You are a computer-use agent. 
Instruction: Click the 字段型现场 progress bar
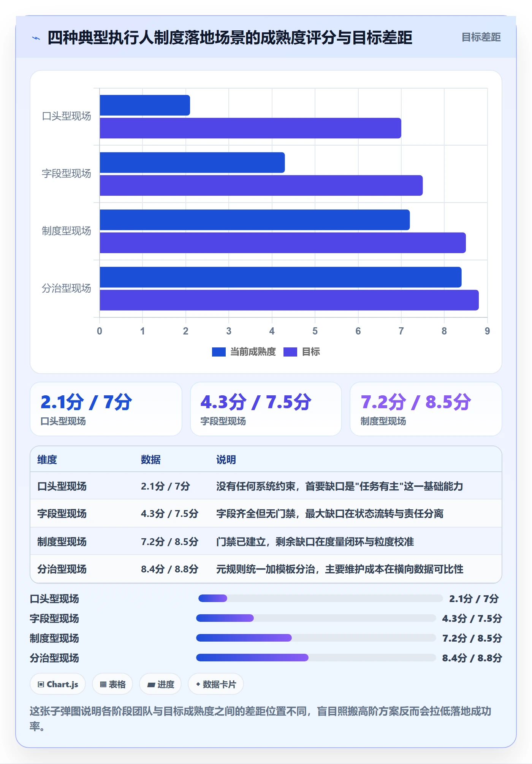pos(316,618)
